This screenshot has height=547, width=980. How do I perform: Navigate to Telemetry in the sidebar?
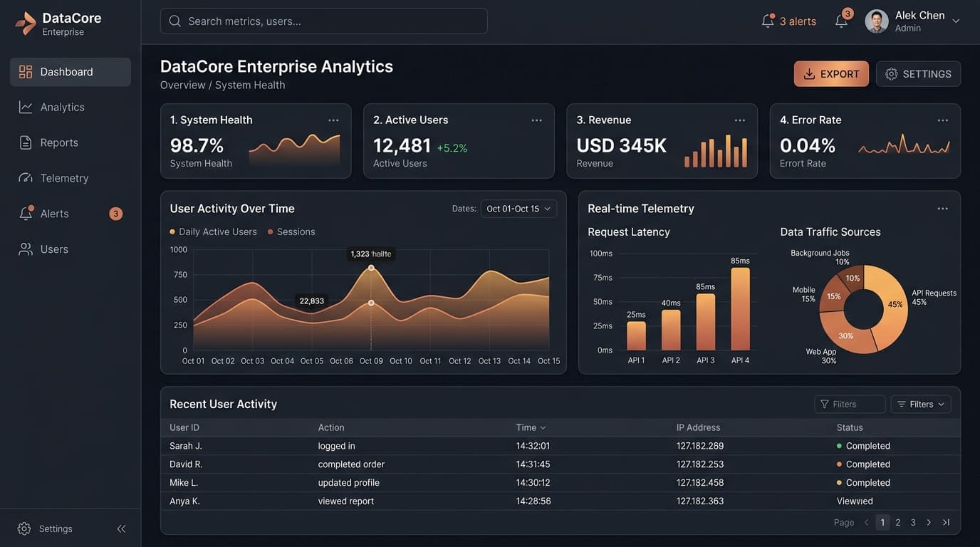(x=71, y=178)
